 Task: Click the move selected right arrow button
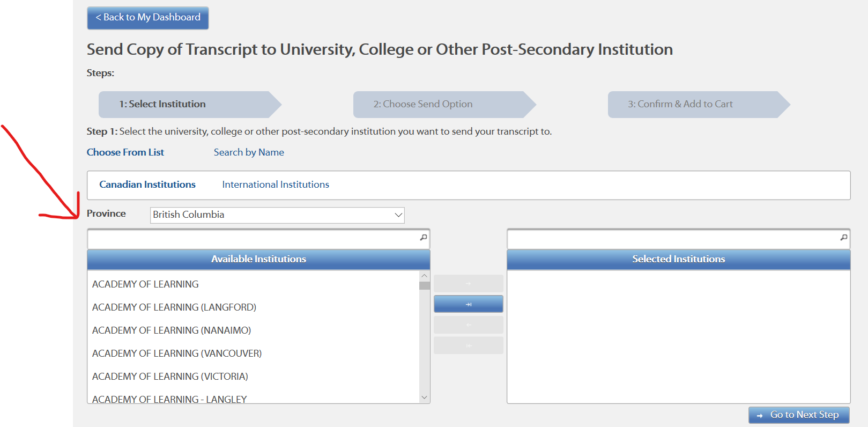(x=469, y=283)
